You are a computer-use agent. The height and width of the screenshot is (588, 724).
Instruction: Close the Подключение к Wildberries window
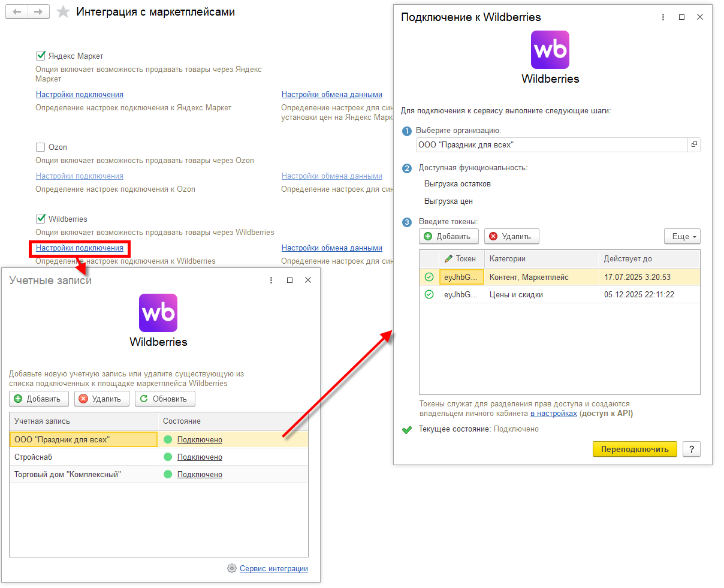point(700,17)
